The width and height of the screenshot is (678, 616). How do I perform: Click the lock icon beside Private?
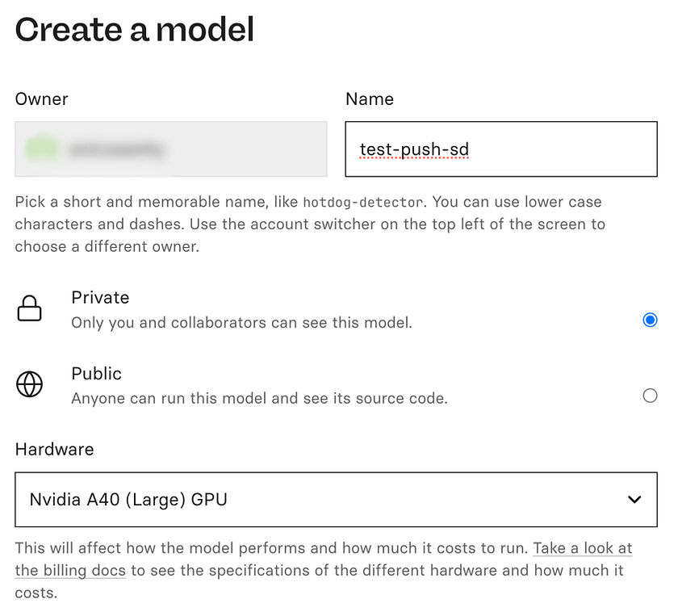(30, 309)
